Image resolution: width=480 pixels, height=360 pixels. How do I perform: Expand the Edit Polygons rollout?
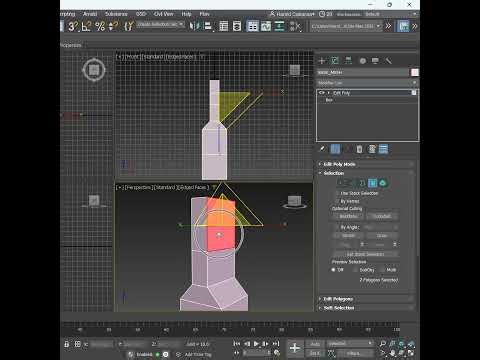(x=366, y=299)
